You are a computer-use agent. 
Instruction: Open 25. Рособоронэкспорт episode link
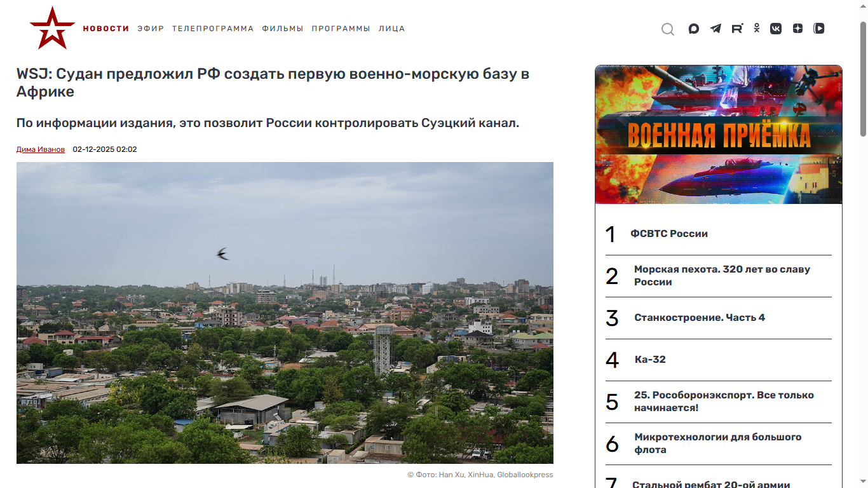[724, 402]
